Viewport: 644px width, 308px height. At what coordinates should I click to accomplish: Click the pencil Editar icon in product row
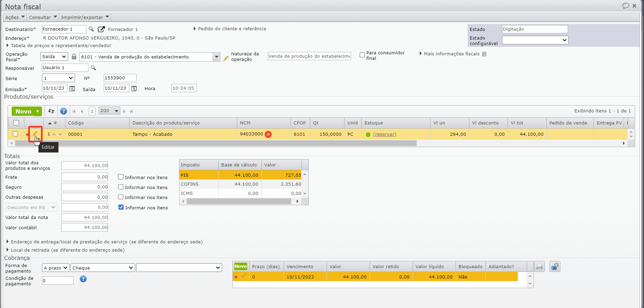35,134
